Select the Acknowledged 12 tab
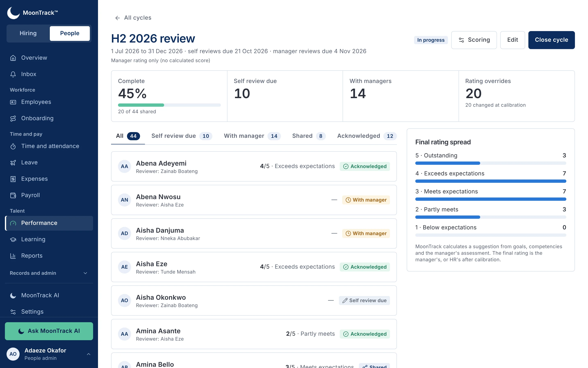 [x=367, y=136]
